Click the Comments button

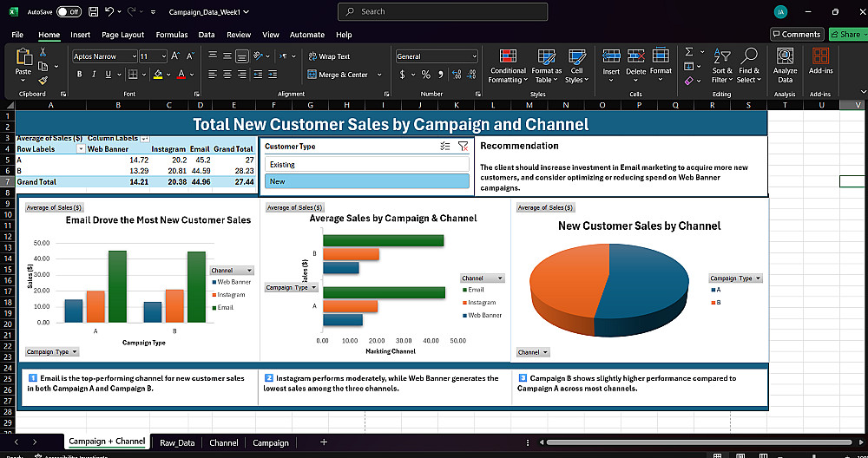796,35
